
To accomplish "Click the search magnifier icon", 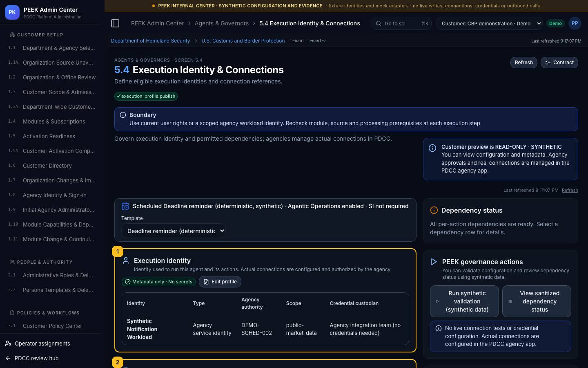I will coord(379,23).
